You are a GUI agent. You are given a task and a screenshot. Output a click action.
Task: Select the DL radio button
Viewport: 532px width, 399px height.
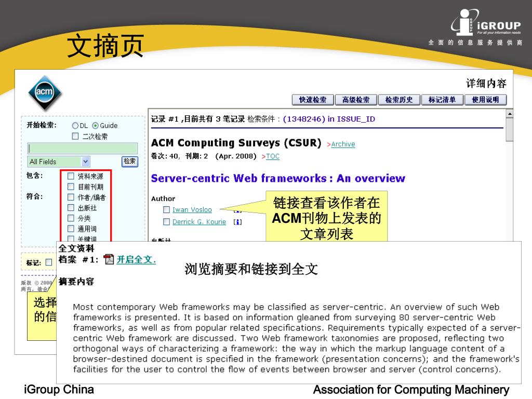pyautogui.click(x=75, y=126)
